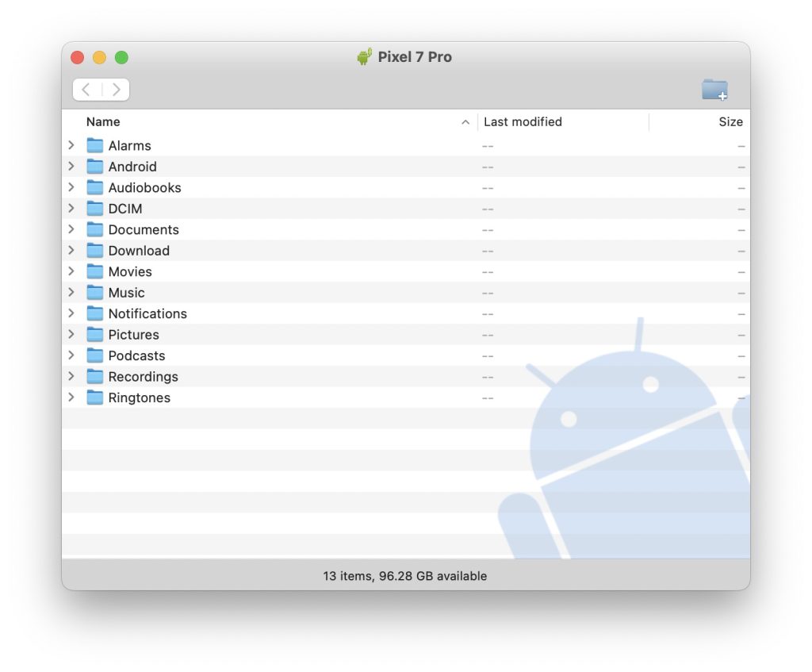Image resolution: width=812 pixels, height=672 pixels.
Task: Select the Audiobooks row name
Action: click(144, 187)
